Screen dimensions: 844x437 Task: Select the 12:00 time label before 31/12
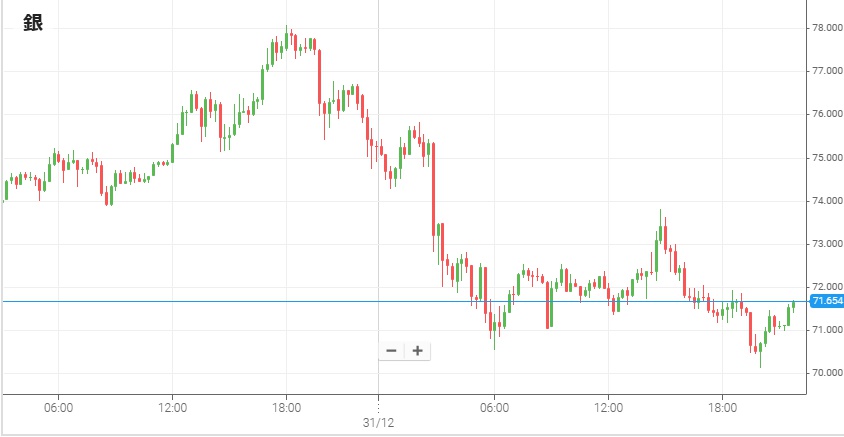[173, 408]
